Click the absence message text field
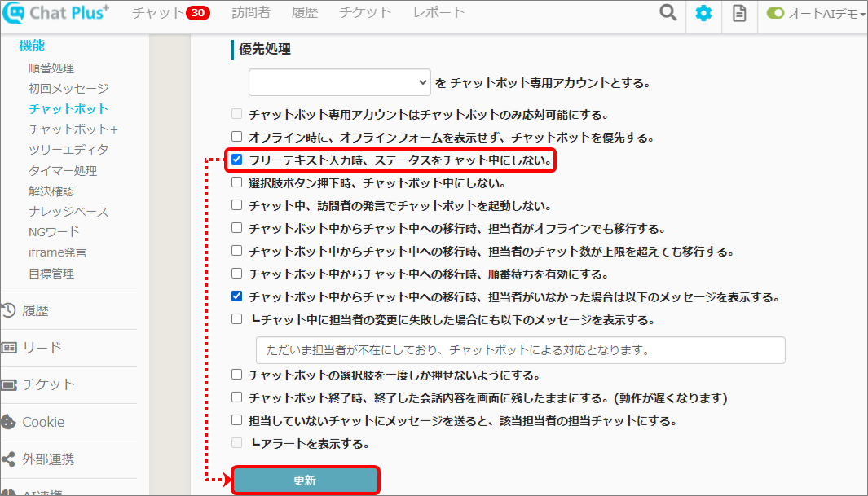This screenshot has width=868, height=496. tap(520, 350)
